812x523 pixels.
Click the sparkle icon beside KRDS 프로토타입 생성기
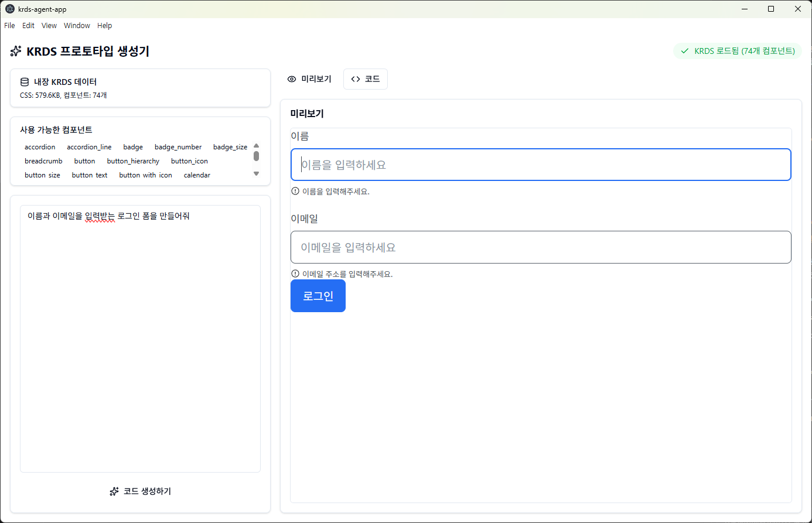point(16,52)
